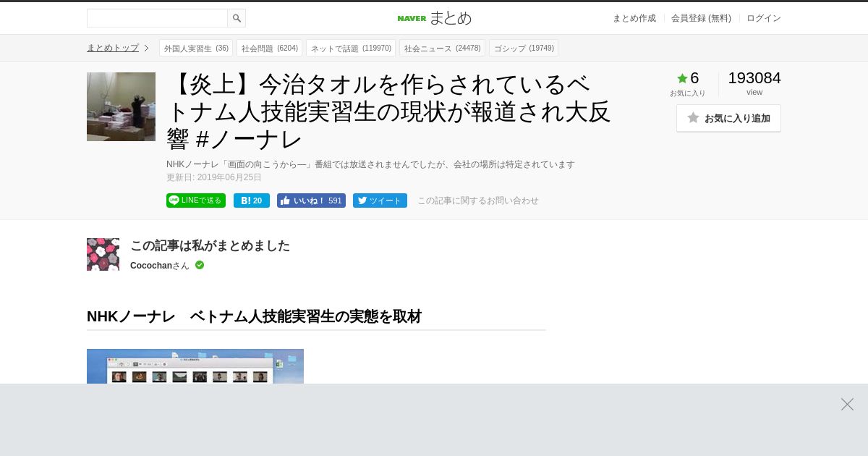Select ゴシップ (19749) tag
The height and width of the screenshot is (456, 868).
[x=524, y=48]
